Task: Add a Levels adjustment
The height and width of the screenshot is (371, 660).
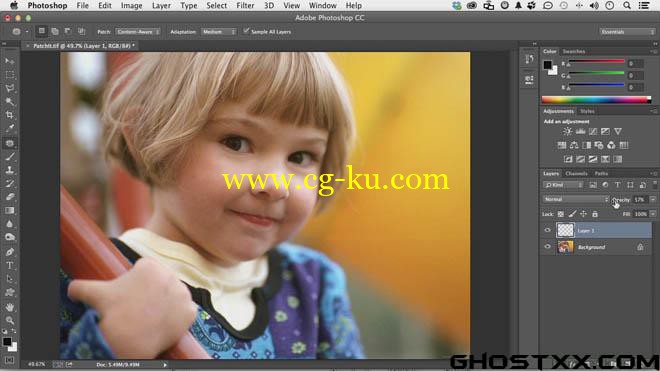Action: pyautogui.click(x=580, y=131)
